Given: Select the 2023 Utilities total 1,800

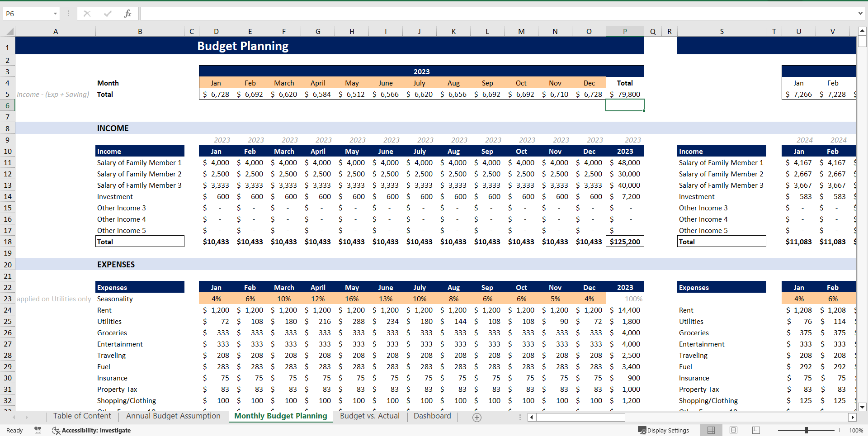Looking at the screenshot, I should [625, 321].
